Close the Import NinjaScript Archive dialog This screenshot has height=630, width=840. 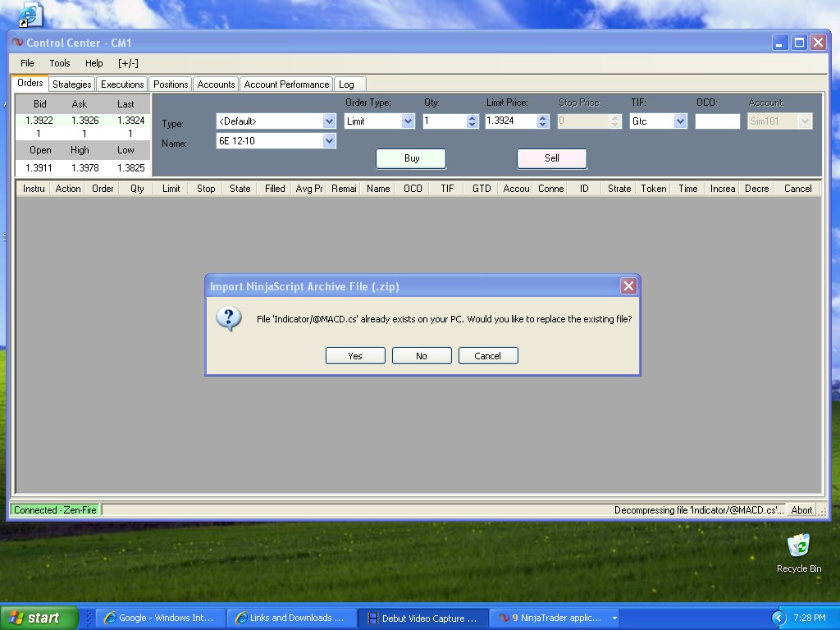628,286
